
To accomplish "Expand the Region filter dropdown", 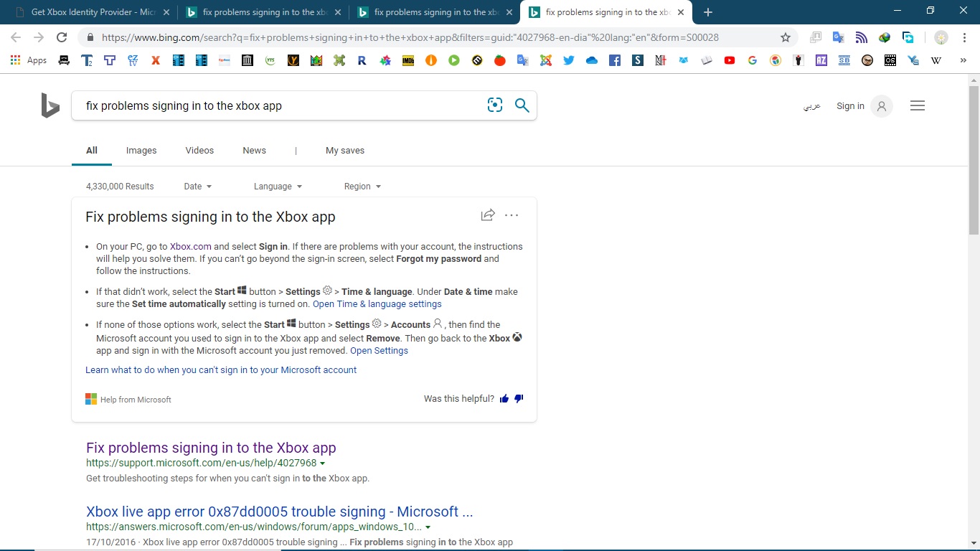I will click(x=362, y=187).
